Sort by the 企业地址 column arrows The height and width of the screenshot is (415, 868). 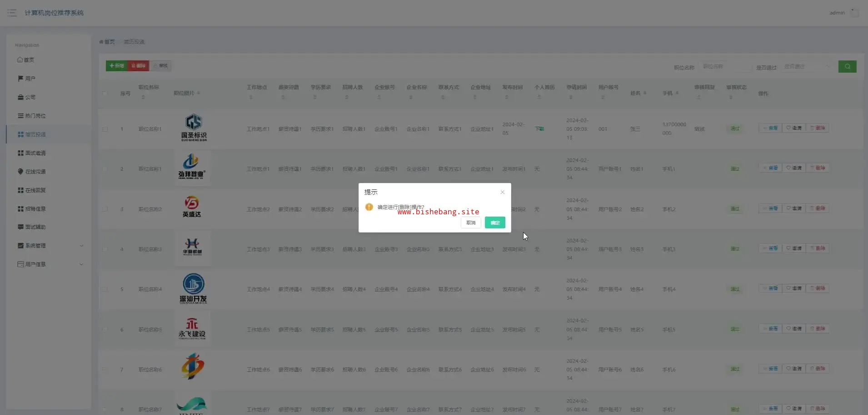point(475,97)
